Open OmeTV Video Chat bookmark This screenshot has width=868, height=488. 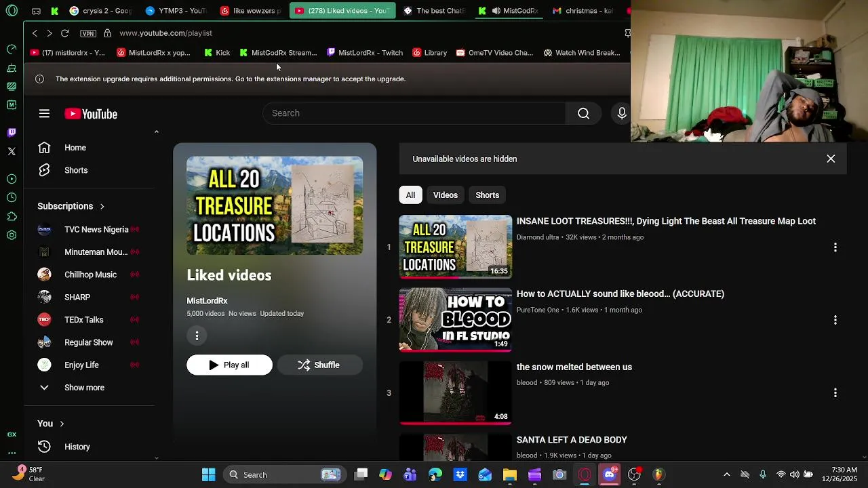coord(494,53)
